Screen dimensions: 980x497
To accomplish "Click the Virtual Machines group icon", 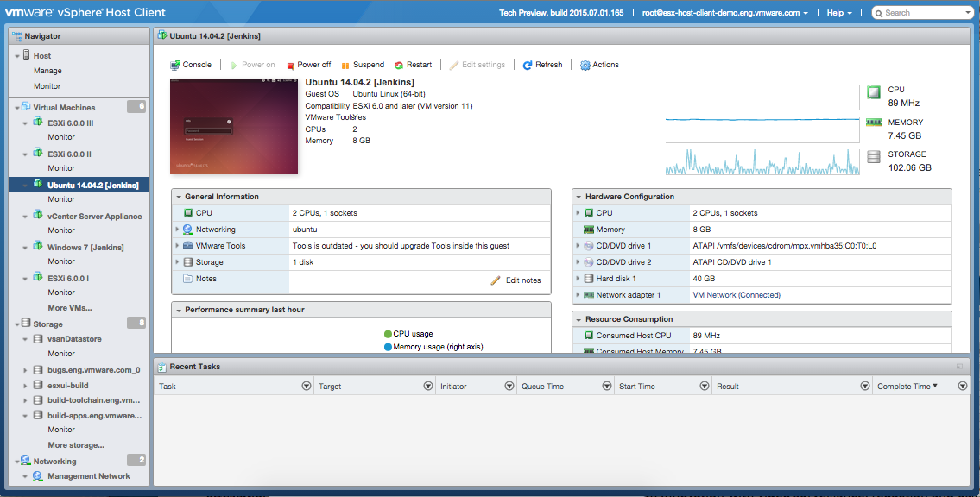I will click(x=26, y=107).
